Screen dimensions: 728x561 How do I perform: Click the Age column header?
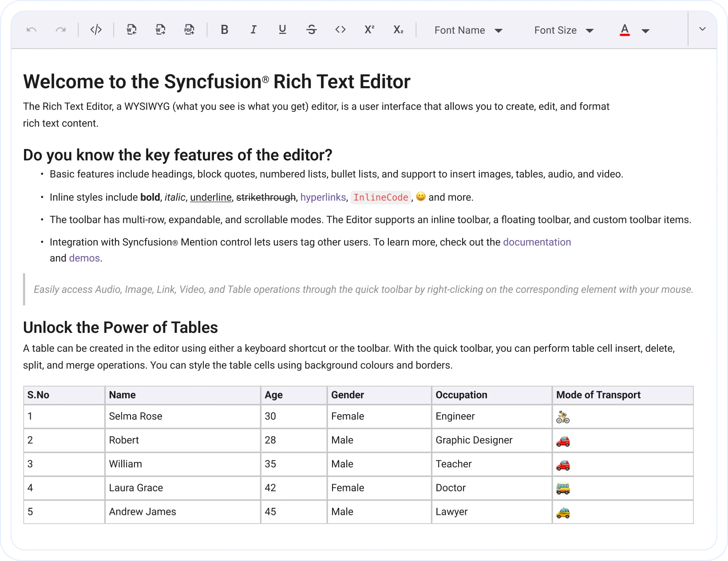[x=294, y=395]
